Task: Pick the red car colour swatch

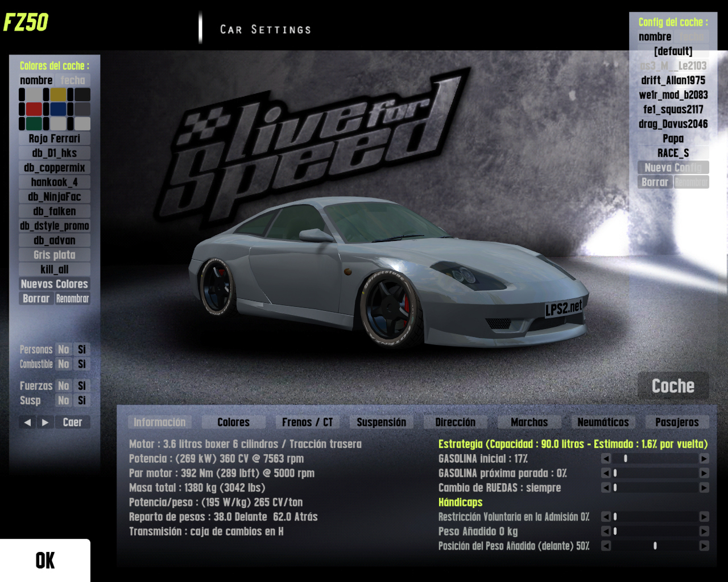Action: pos(34,109)
